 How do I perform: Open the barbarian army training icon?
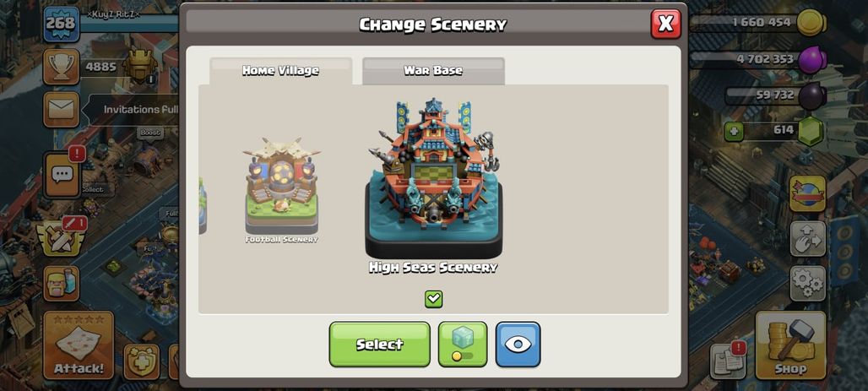coord(62,283)
